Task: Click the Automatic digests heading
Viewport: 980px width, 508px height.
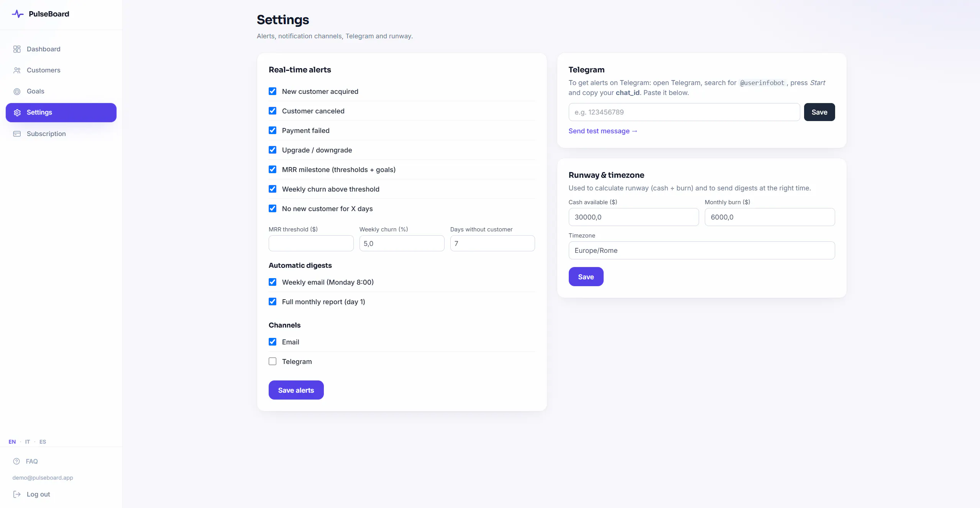Action: 300,265
